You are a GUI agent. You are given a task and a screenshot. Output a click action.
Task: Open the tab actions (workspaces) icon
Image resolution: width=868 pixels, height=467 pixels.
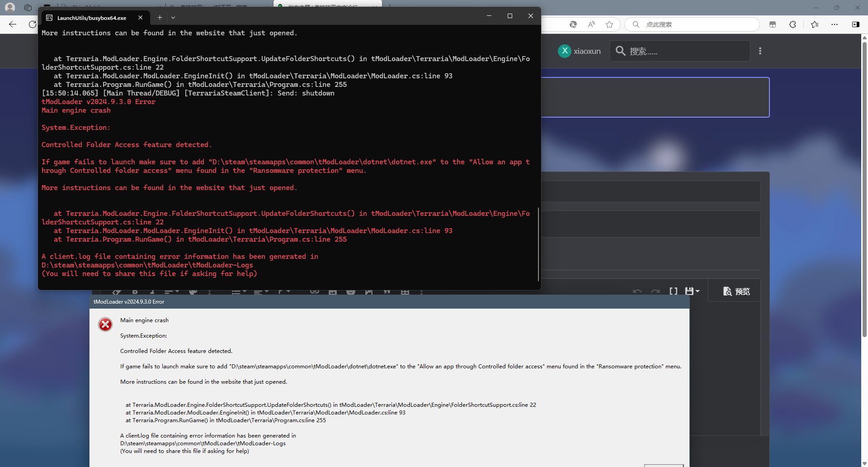point(28,8)
